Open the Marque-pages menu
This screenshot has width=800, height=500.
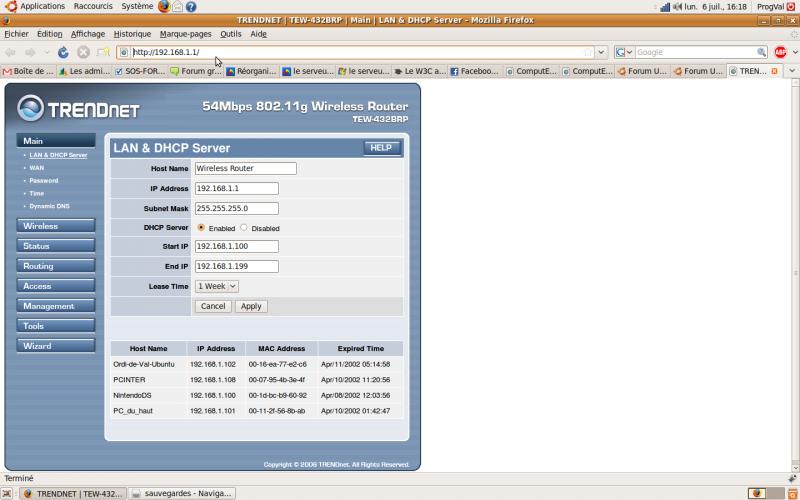click(x=185, y=34)
